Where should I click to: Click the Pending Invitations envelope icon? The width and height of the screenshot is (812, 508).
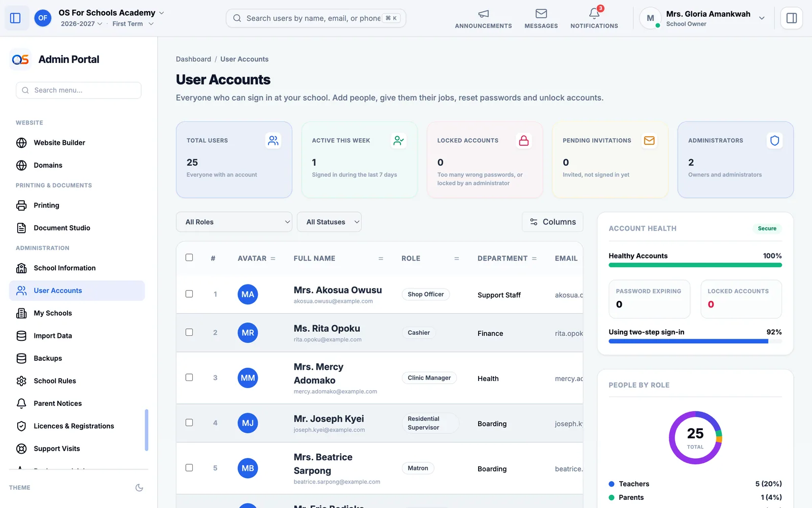tap(649, 141)
